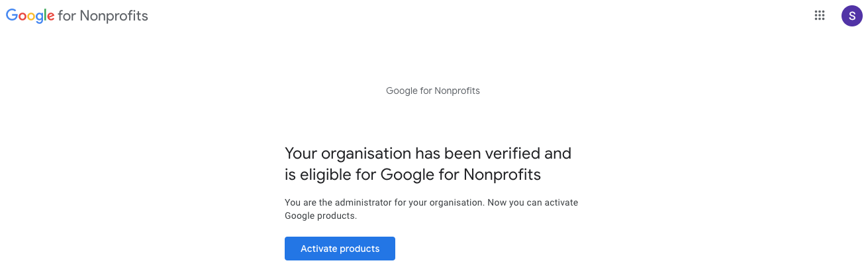Click the 'Your organisation has been verified' heading line
The height and width of the screenshot is (275, 868).
(428, 153)
